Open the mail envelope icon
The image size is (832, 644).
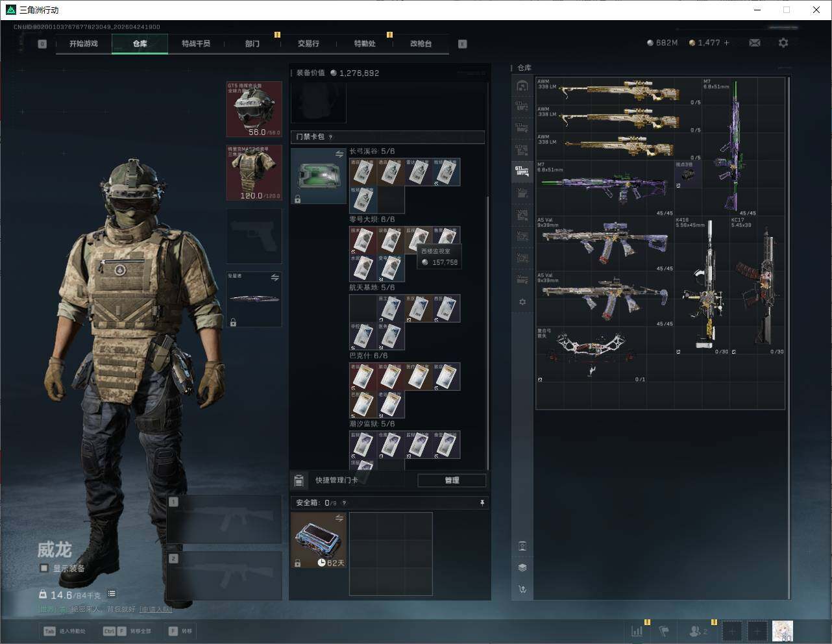[755, 43]
